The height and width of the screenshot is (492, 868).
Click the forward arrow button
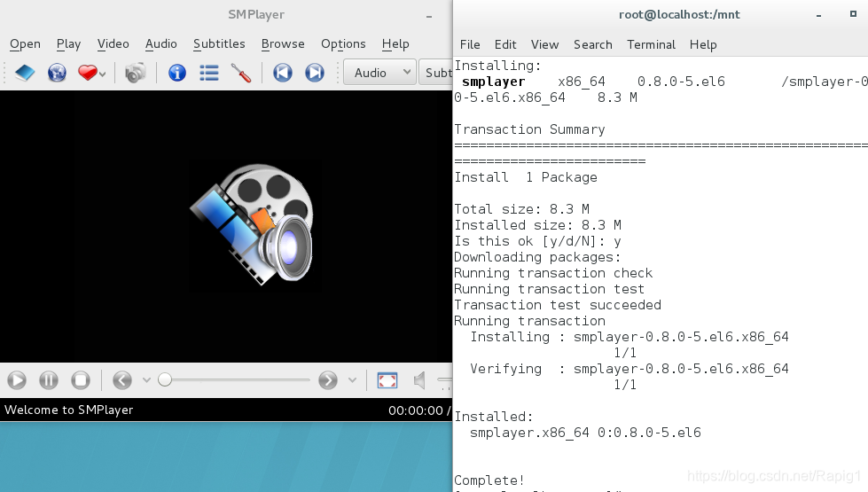[328, 380]
